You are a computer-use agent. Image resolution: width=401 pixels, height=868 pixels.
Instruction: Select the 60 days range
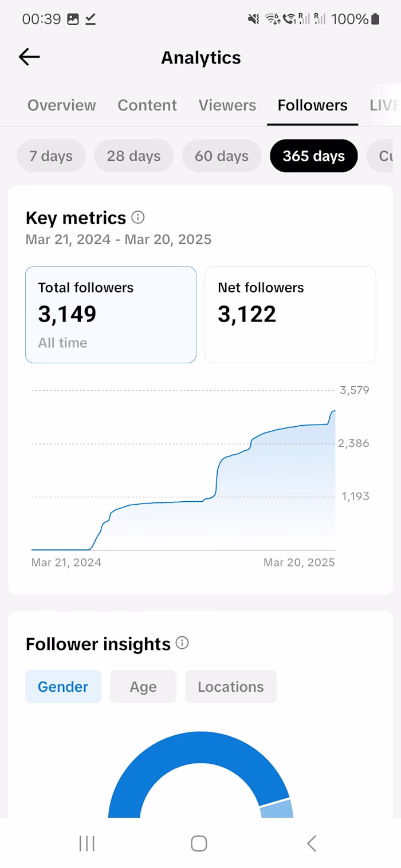pos(222,156)
